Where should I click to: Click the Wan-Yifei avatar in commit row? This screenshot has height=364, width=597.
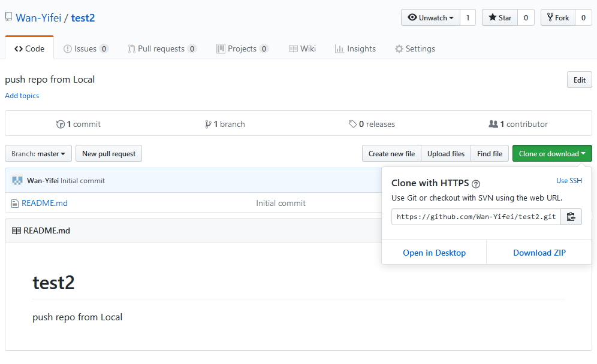pos(17,180)
